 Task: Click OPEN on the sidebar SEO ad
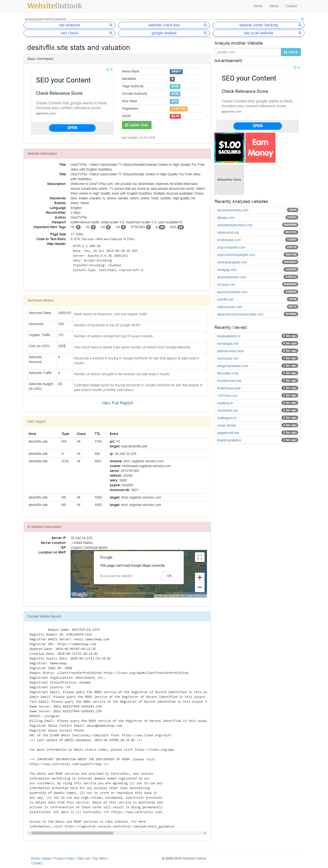(258, 126)
